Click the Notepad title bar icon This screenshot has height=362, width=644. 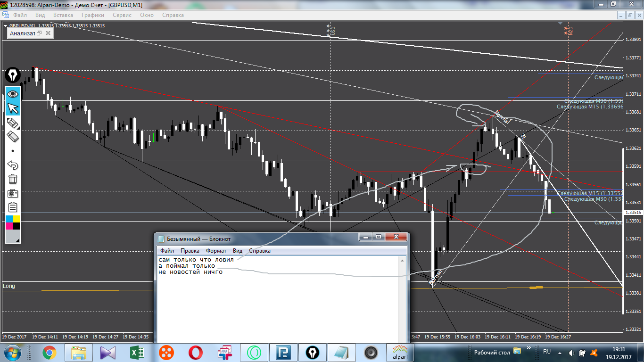(x=161, y=239)
